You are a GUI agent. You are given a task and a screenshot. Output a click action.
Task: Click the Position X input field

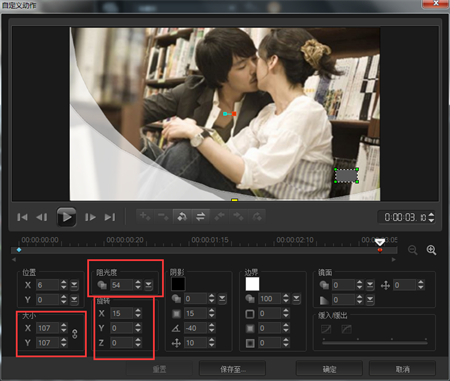pos(47,285)
